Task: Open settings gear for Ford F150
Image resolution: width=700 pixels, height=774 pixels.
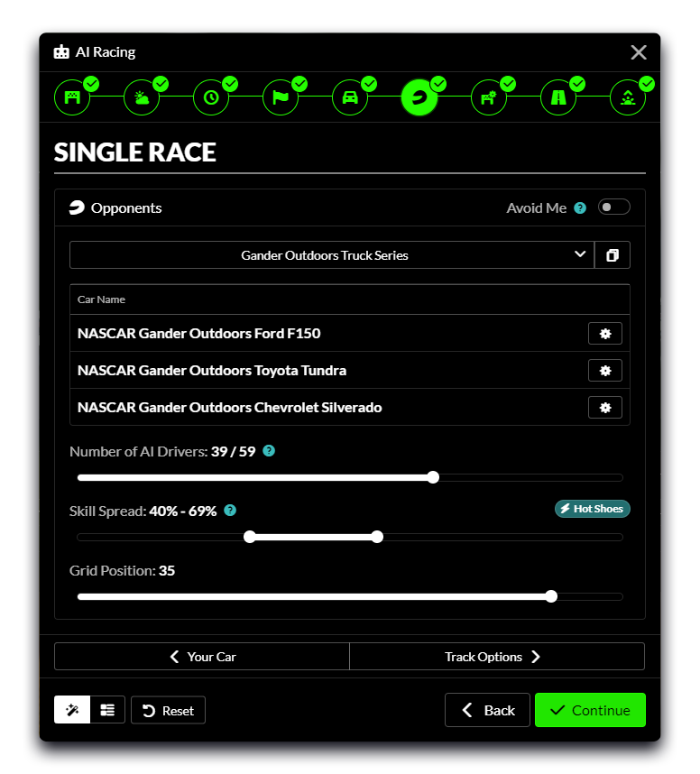Action: (605, 334)
